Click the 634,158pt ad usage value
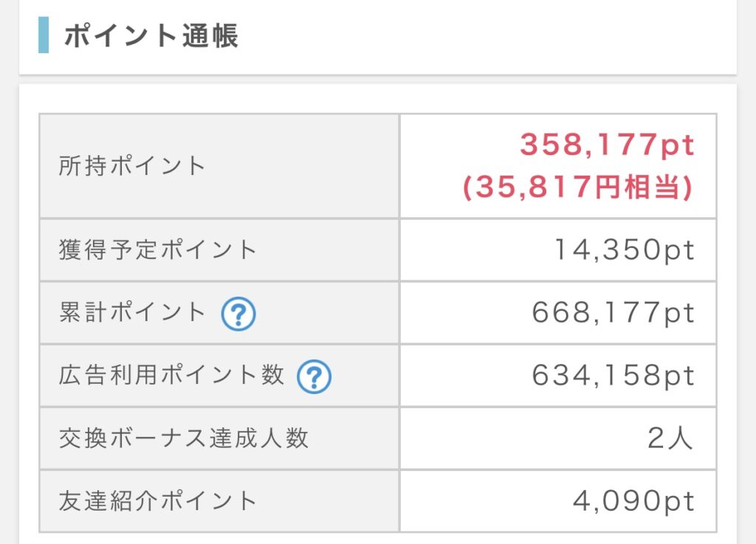The image size is (756, 544). point(613,376)
